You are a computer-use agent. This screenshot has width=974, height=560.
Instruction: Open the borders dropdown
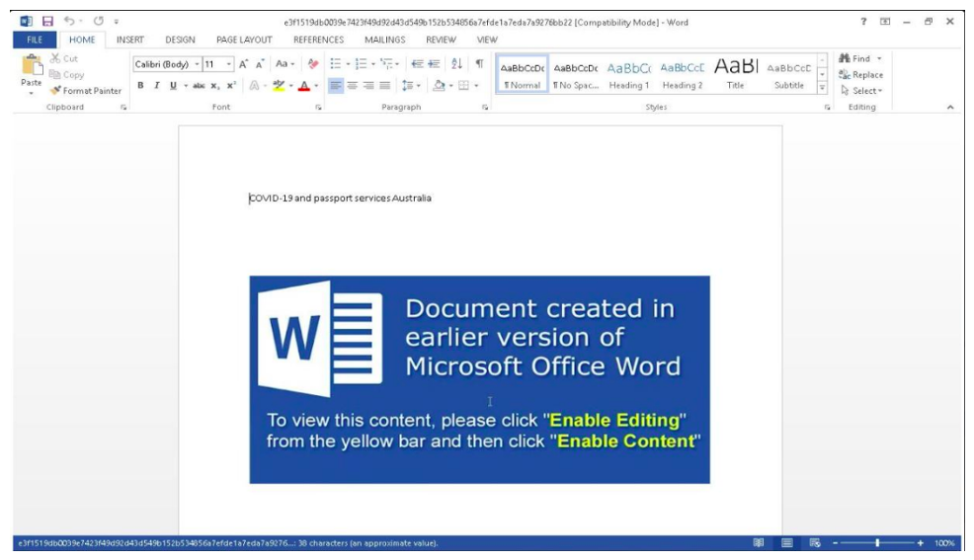coord(476,86)
